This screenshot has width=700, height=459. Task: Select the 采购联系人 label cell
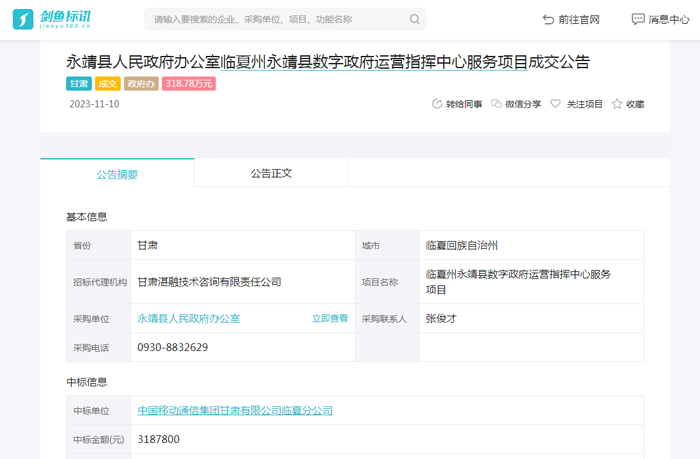[387, 318]
